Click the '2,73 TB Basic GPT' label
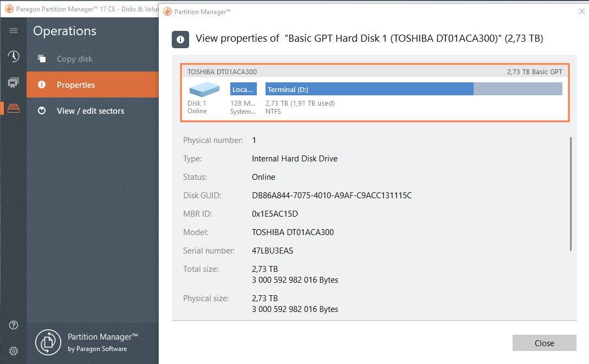589x364 pixels. pos(534,71)
